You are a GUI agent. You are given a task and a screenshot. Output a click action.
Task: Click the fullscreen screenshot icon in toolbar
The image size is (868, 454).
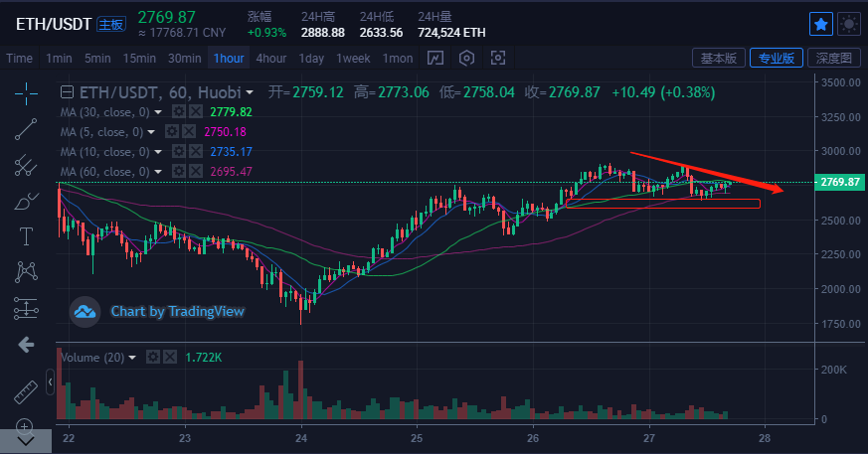point(498,58)
